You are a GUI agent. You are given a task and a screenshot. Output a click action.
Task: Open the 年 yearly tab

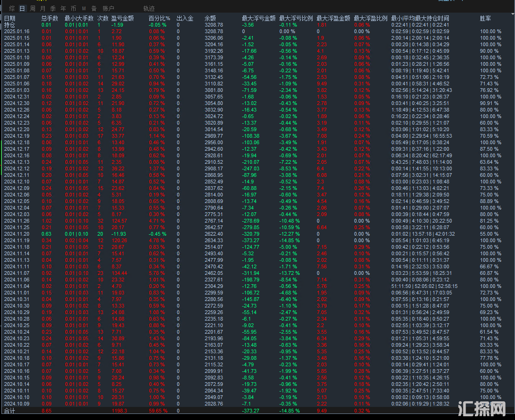pyautogui.click(x=63, y=8)
